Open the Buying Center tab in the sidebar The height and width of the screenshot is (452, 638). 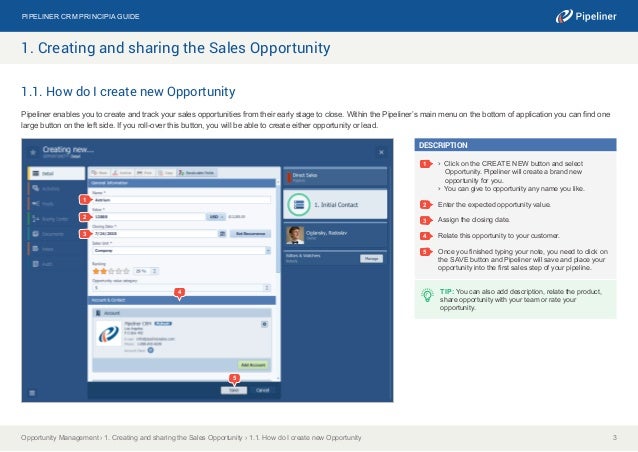coord(56,219)
